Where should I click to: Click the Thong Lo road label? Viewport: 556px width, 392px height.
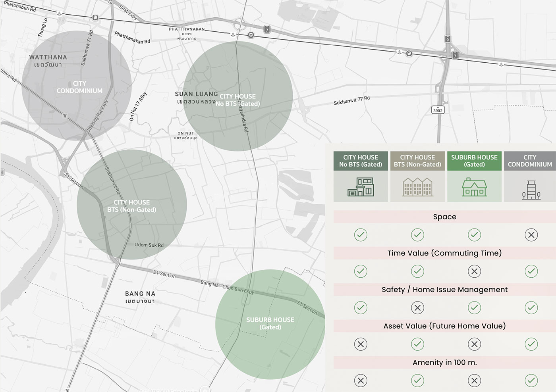[x=42, y=28]
